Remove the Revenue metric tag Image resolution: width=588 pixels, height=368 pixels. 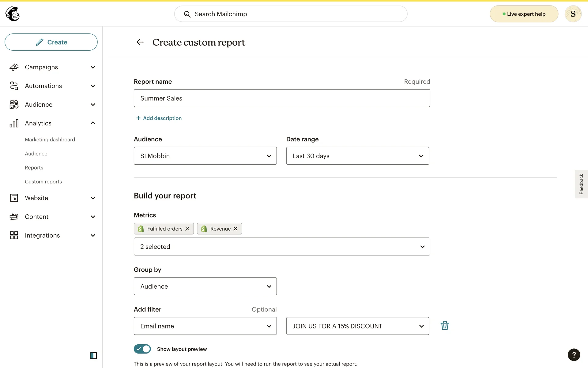pyautogui.click(x=236, y=229)
